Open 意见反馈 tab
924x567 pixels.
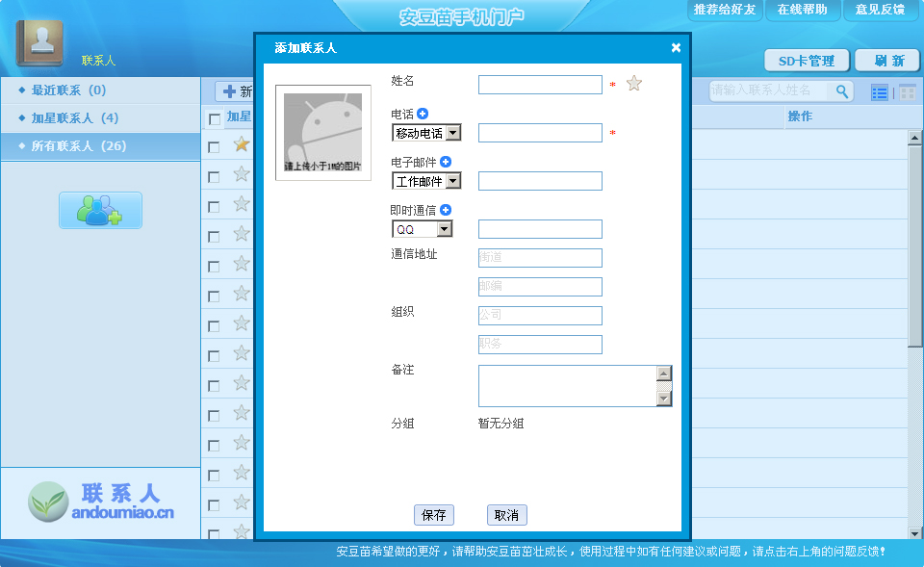pyautogui.click(x=880, y=10)
